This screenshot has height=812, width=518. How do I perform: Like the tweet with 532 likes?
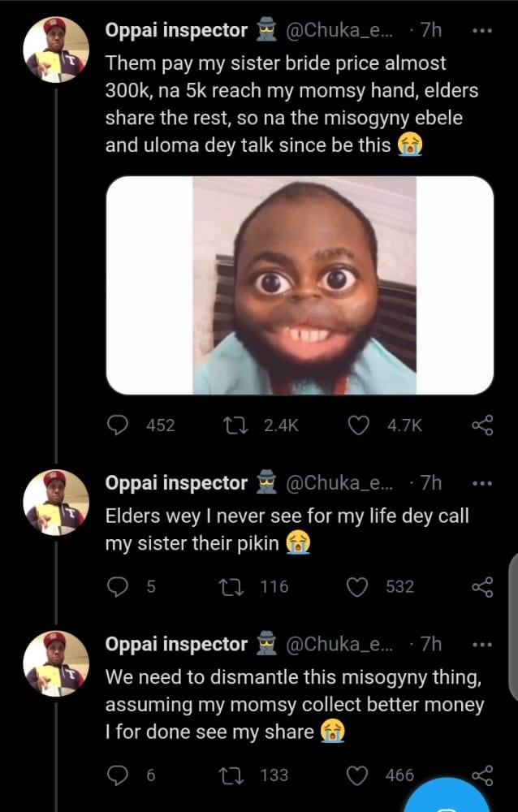(x=358, y=586)
